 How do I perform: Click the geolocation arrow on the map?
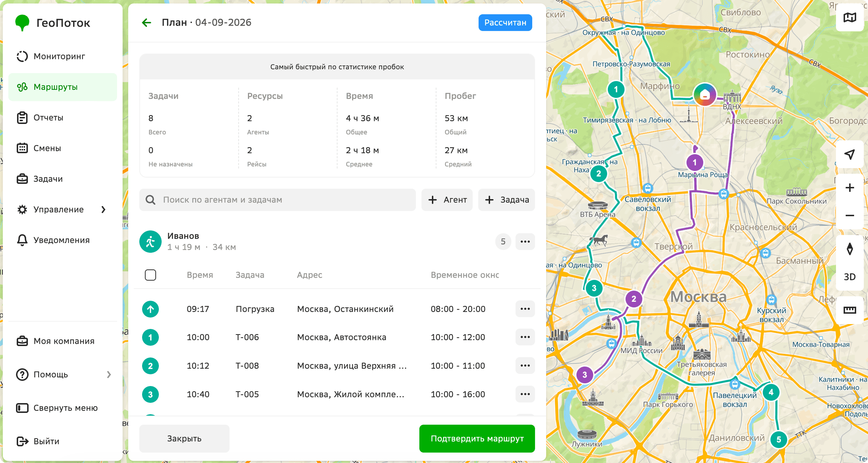click(x=850, y=154)
